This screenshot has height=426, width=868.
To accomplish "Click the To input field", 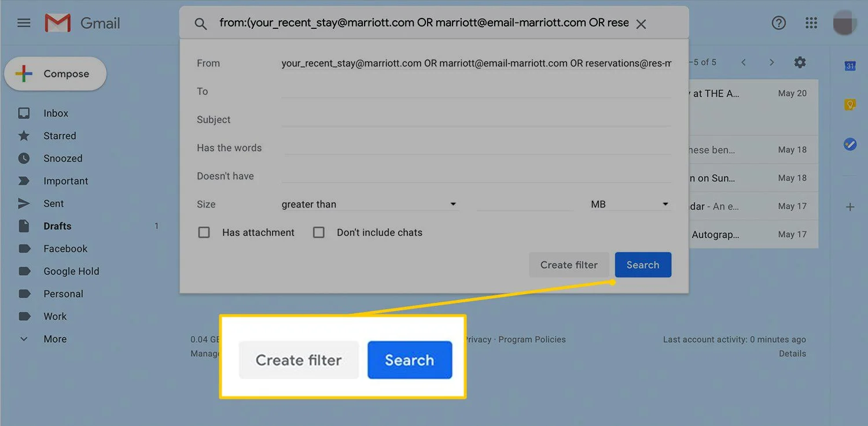I will coord(476,91).
